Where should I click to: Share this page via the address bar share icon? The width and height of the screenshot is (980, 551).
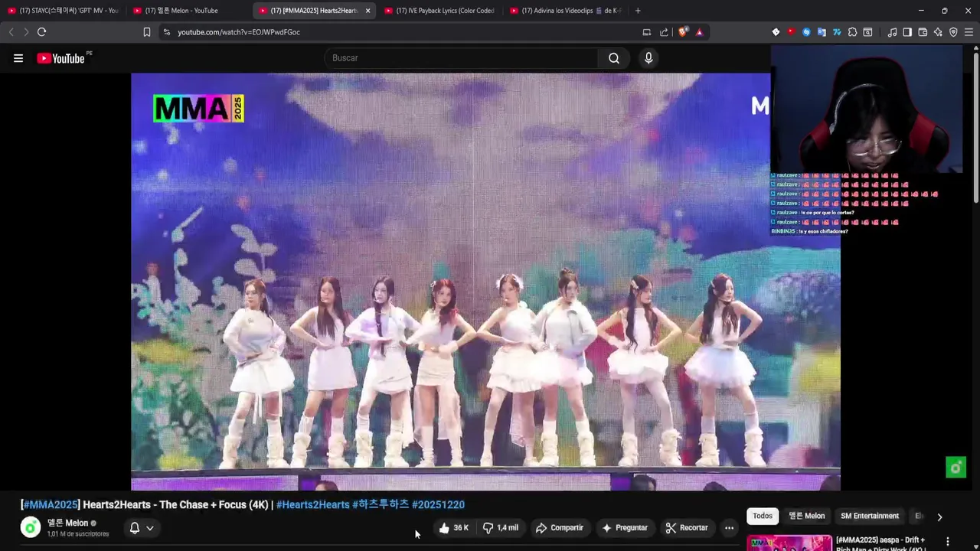click(664, 32)
